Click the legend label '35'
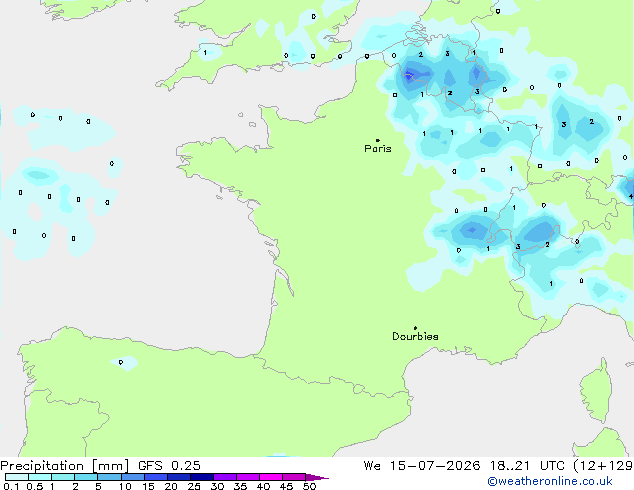Screen dimensions: 634x490 (240, 486)
